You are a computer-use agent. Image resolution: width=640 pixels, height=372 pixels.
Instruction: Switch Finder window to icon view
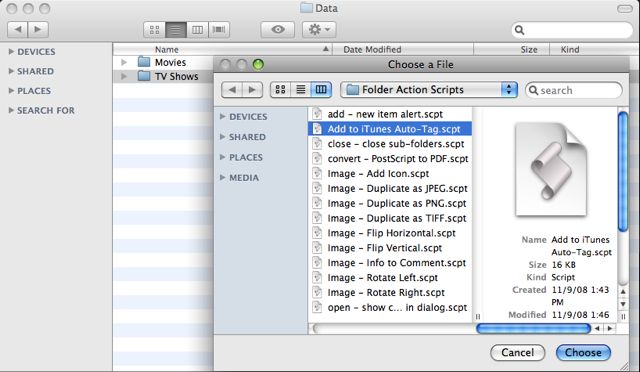click(154, 30)
